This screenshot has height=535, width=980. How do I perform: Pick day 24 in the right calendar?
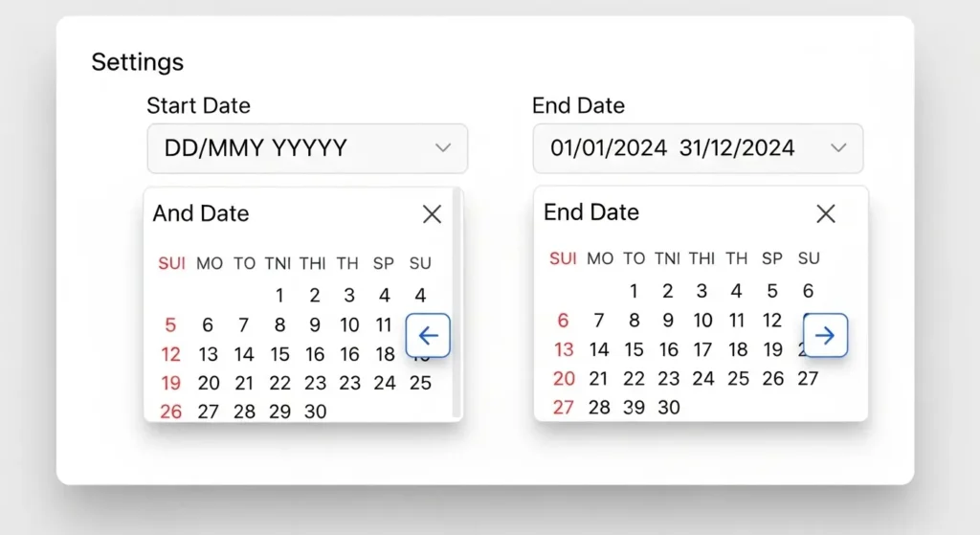[x=702, y=378]
